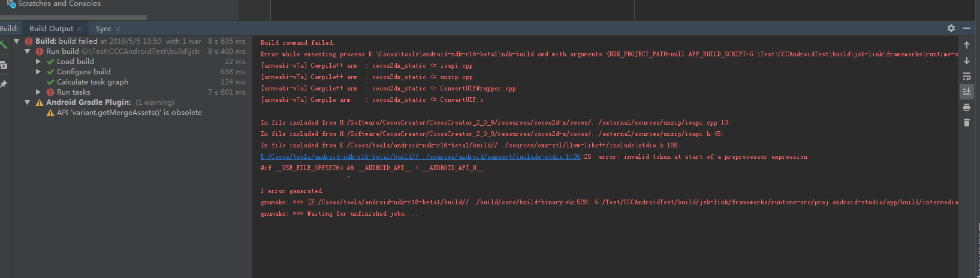Open the stdio.h error file link
Screen dimensions: 980x278
pyautogui.click(x=420, y=157)
